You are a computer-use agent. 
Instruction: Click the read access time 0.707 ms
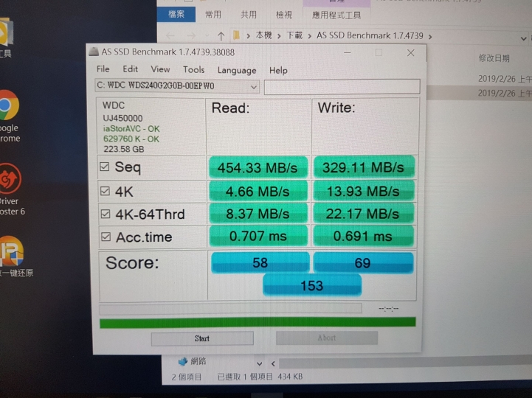click(x=258, y=236)
